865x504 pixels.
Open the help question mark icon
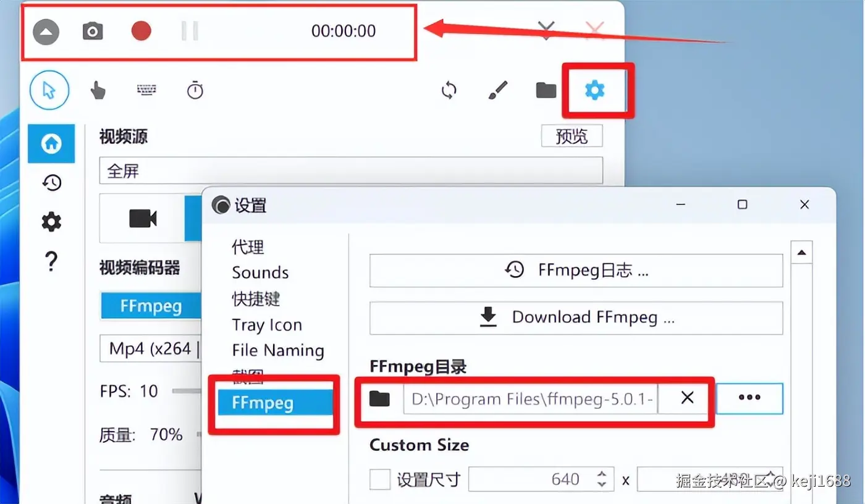[51, 261]
